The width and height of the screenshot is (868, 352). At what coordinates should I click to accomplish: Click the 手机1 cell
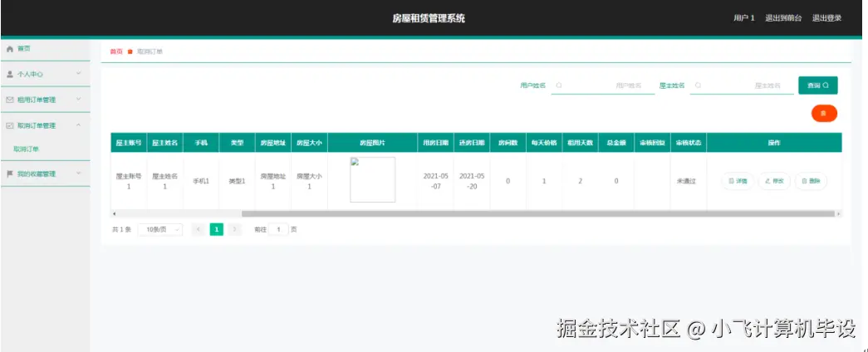point(201,181)
